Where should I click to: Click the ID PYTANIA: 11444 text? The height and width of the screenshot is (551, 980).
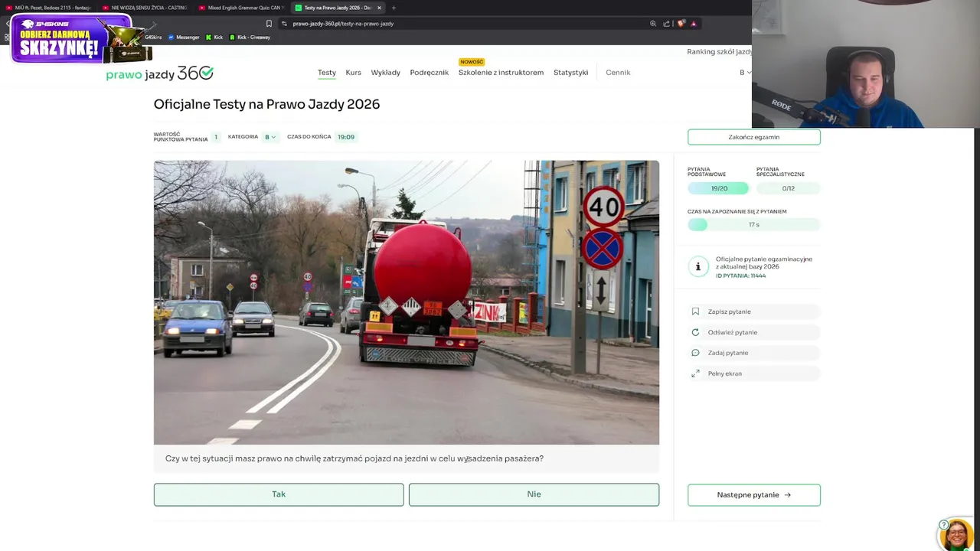pos(740,275)
